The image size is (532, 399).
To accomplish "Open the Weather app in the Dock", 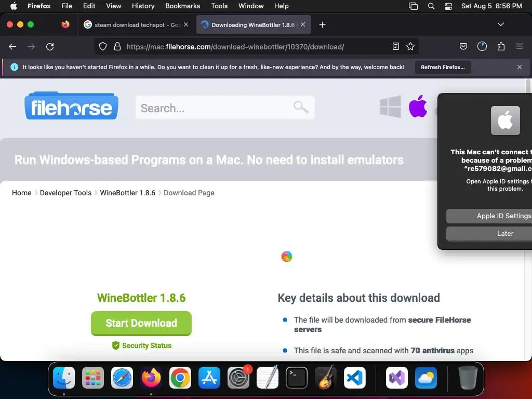I will coord(426,378).
